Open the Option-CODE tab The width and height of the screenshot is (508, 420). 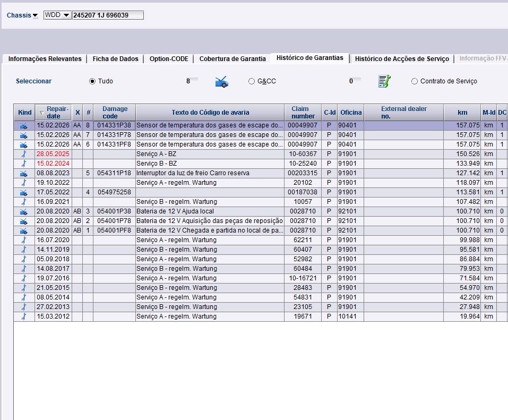(169, 58)
